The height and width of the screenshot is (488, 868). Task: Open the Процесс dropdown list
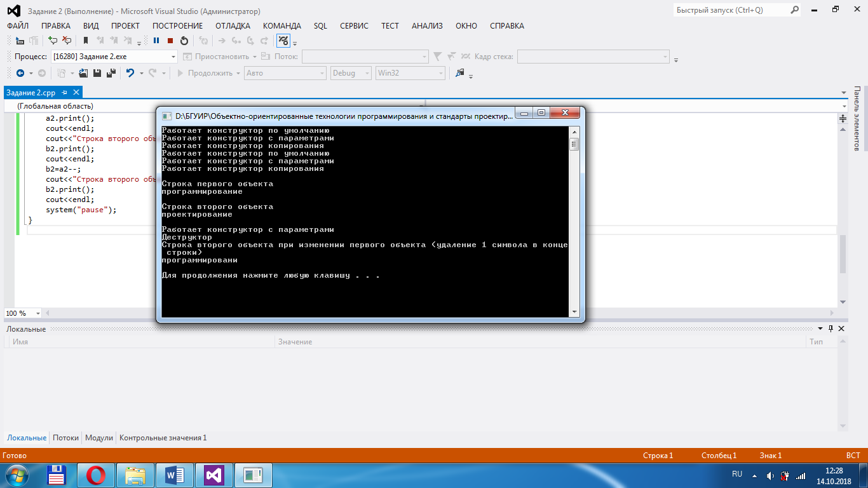coord(173,57)
